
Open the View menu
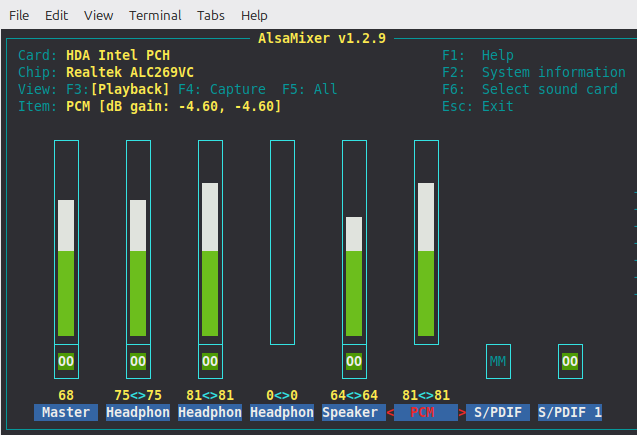(x=98, y=15)
